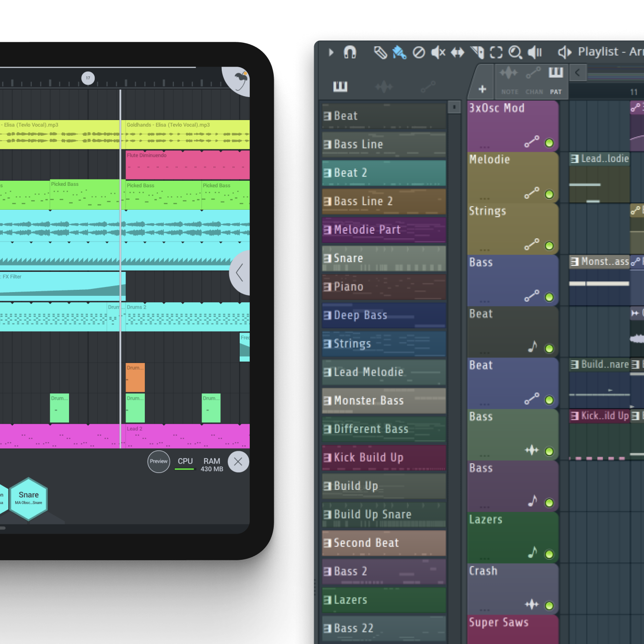This screenshot has height=644, width=644.
Task: Select the Delete tool in Playlist toolbar
Action: [x=419, y=52]
